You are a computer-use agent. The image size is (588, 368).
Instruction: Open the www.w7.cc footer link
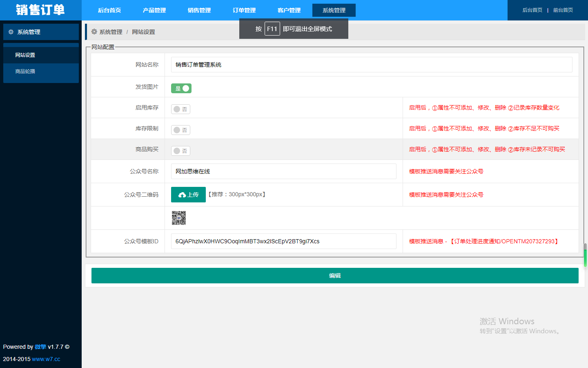46,359
